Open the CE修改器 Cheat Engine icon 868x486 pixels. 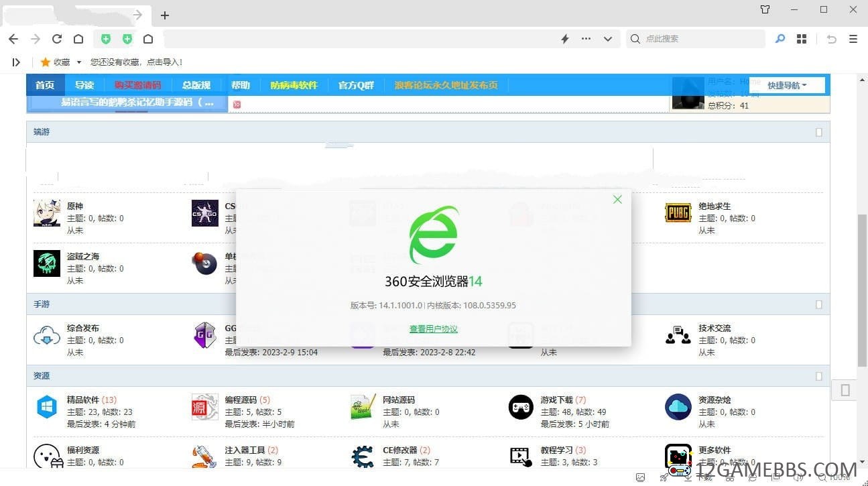[363, 457]
